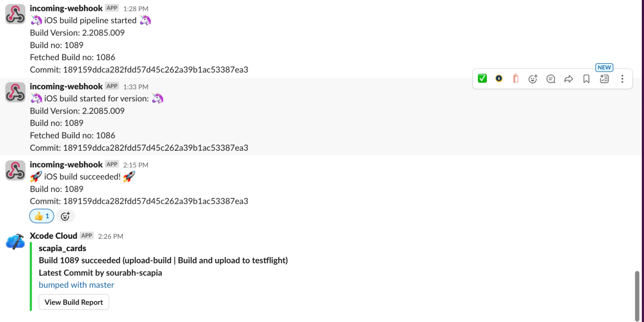The image size is (644, 322).
Task: React with the round navy badge emoji
Action: pyautogui.click(x=499, y=79)
